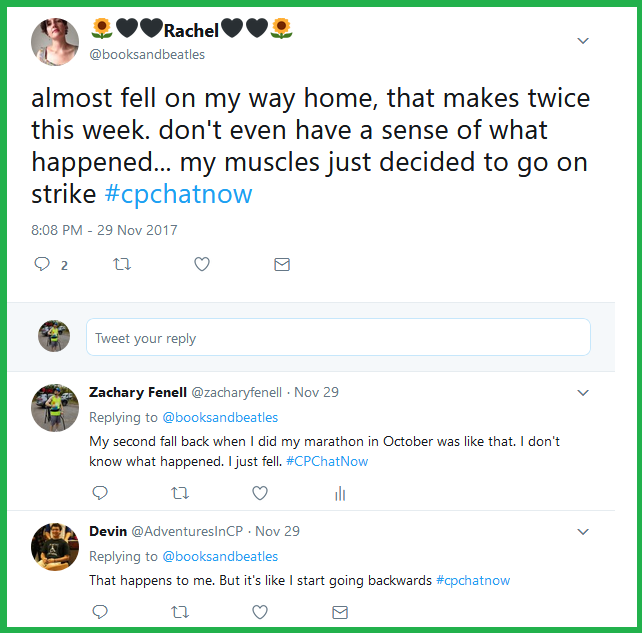This screenshot has width=642, height=633.
Task: Retweet Rachel's main tweet
Action: 123,264
